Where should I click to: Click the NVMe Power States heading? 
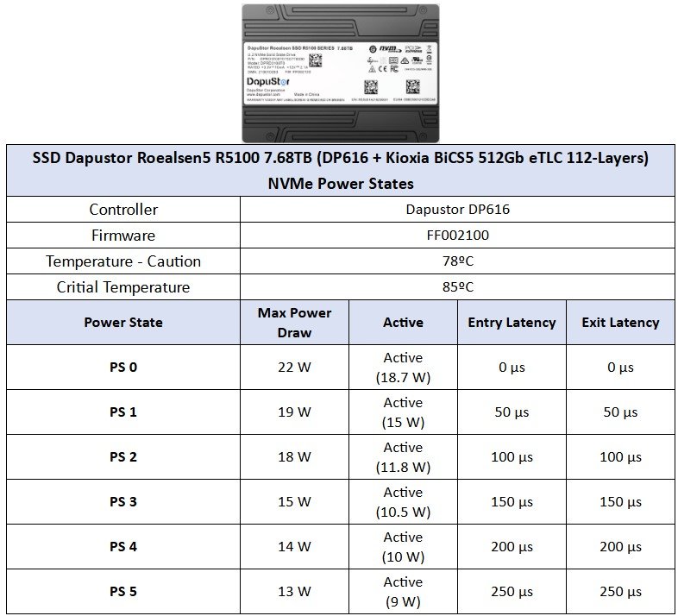coord(340,183)
